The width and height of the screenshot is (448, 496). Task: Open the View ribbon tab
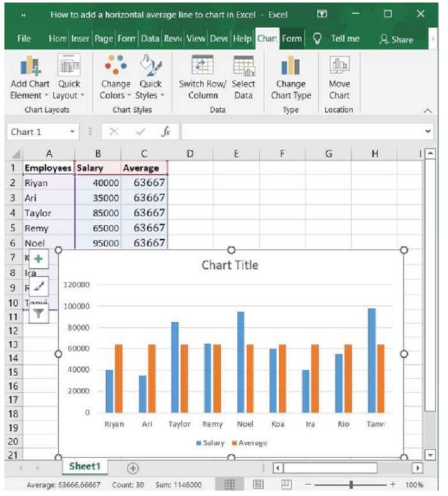196,38
